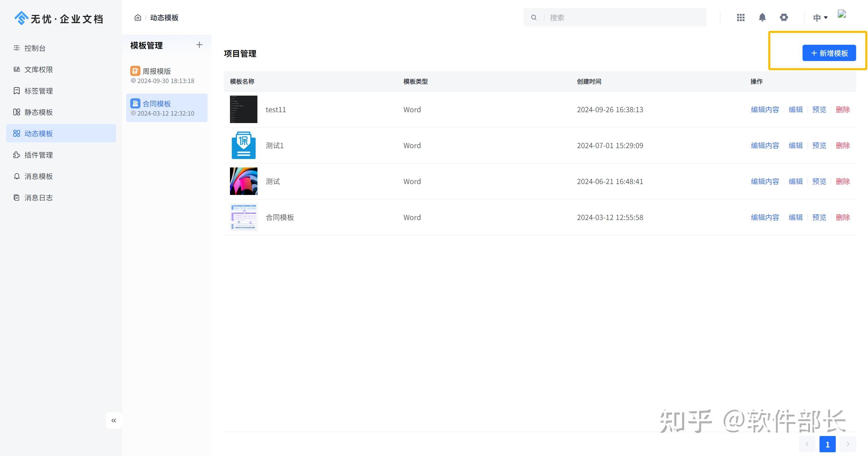Viewport: 868px width, 456px height.
Task: Open 插件管理 in sidebar
Action: click(x=39, y=155)
